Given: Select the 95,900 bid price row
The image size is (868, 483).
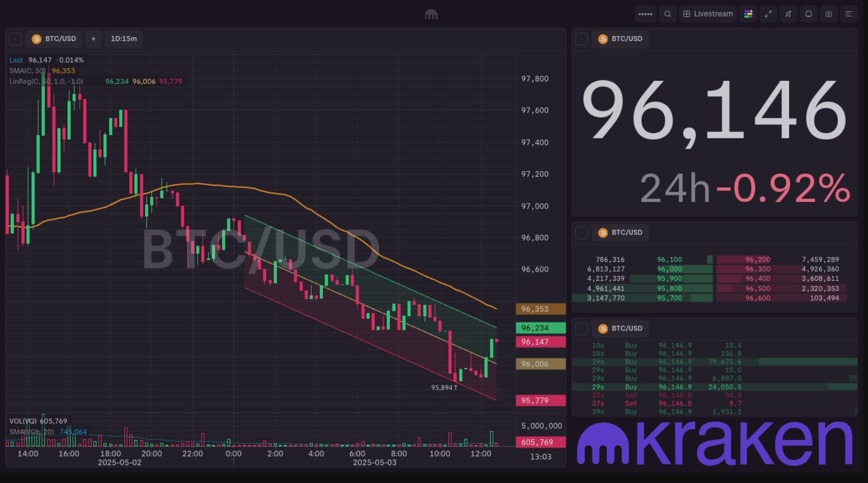Looking at the screenshot, I should (x=643, y=279).
